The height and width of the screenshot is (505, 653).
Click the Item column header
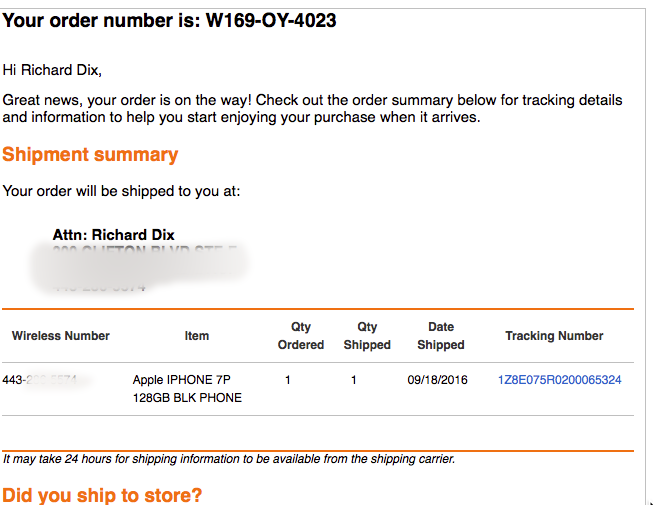197,336
